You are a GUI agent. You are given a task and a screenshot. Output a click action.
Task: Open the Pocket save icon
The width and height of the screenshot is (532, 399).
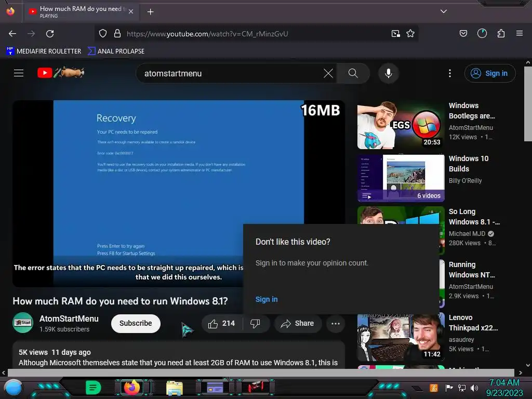[463, 33]
